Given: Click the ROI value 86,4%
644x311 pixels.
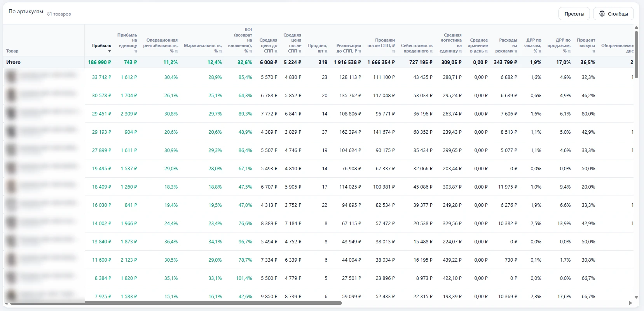Looking at the screenshot, I should click(245, 150).
